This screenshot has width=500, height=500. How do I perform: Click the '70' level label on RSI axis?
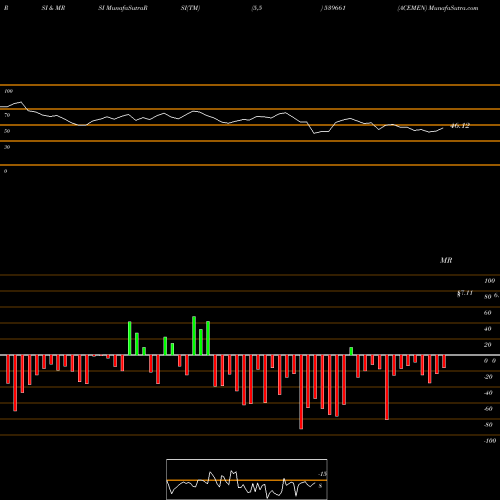pos(7,115)
